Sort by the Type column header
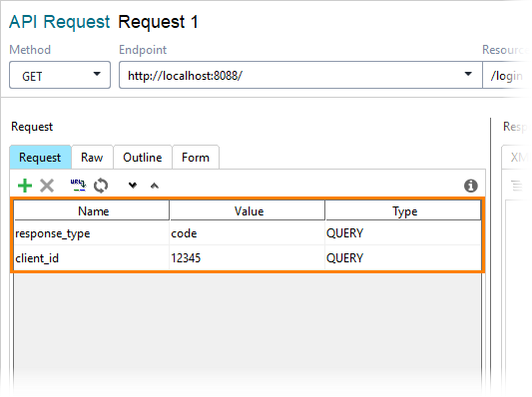 [403, 210]
